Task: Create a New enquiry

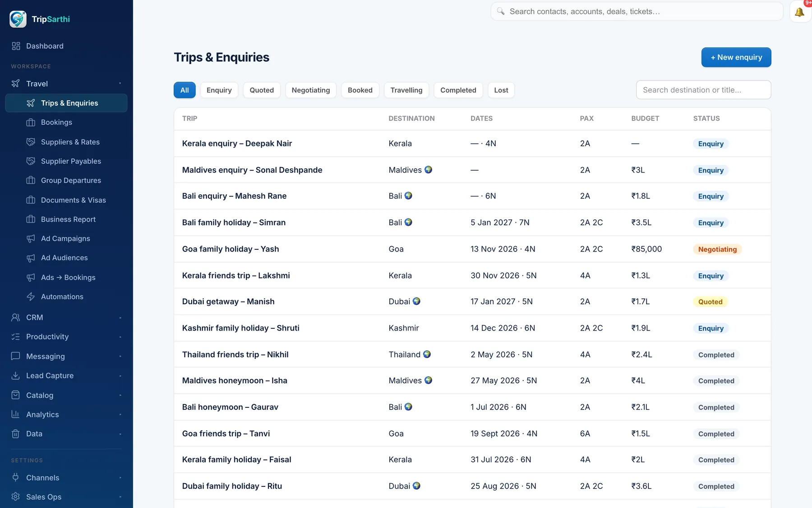Action: click(736, 57)
